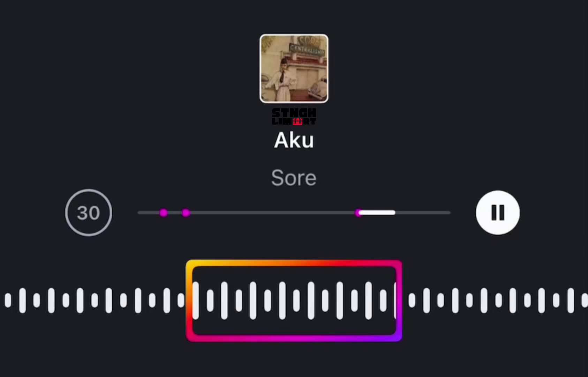This screenshot has width=588, height=377.
Task: Jump to the second purple marker on track bar
Action: coord(186,213)
